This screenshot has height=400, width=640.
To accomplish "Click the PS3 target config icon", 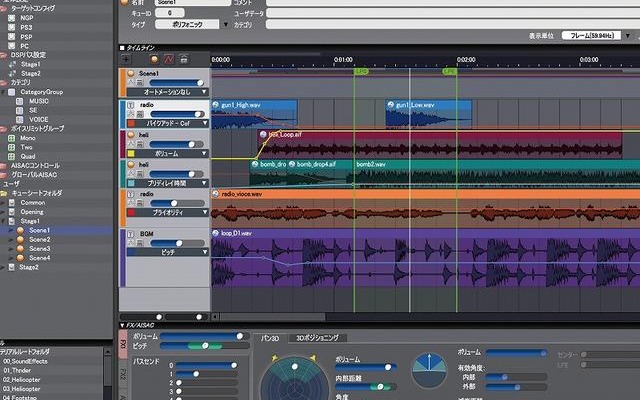I will click(11, 27).
